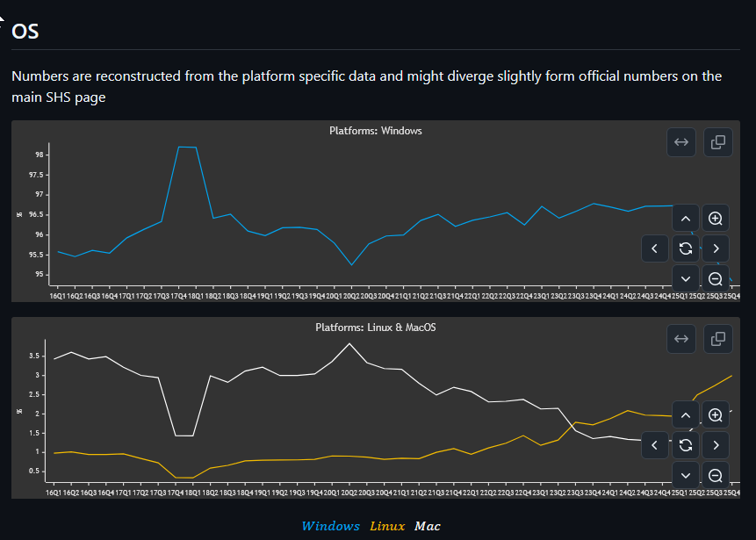Viewport: 756px width, 540px height.
Task: Pan the Linux & MacOS chart upward
Action: (x=686, y=414)
